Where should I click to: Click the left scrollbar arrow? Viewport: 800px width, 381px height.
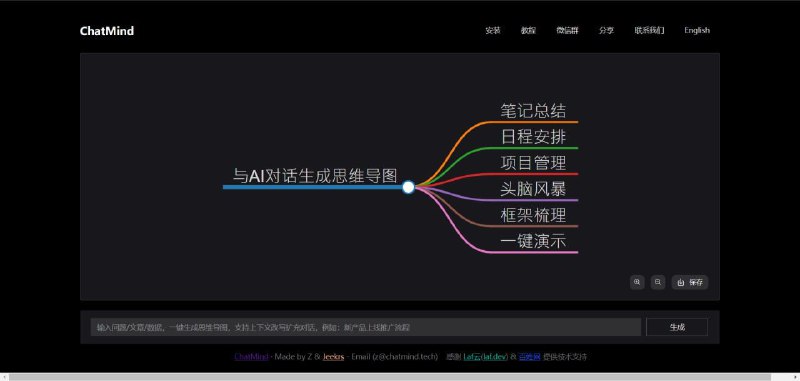click(x=4, y=377)
